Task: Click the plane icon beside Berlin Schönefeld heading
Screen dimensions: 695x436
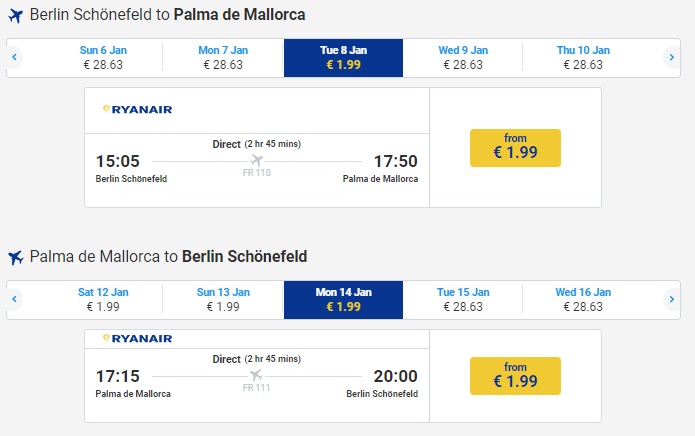Action: [15, 16]
